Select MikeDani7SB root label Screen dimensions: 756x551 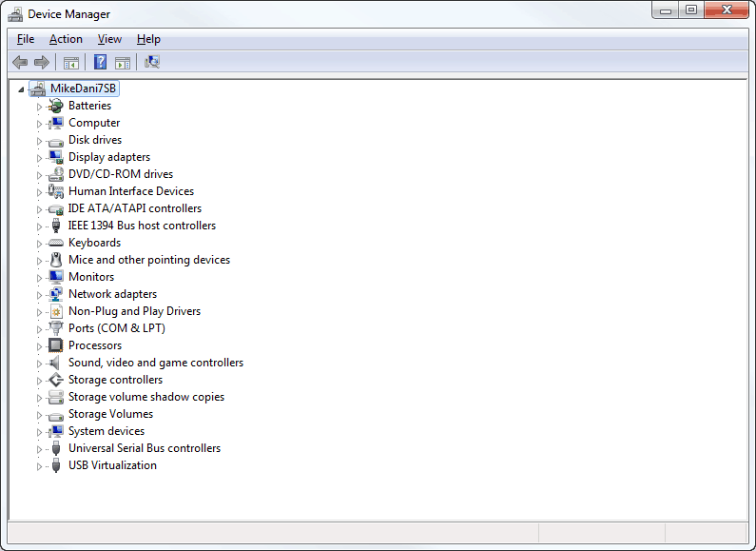(84, 89)
